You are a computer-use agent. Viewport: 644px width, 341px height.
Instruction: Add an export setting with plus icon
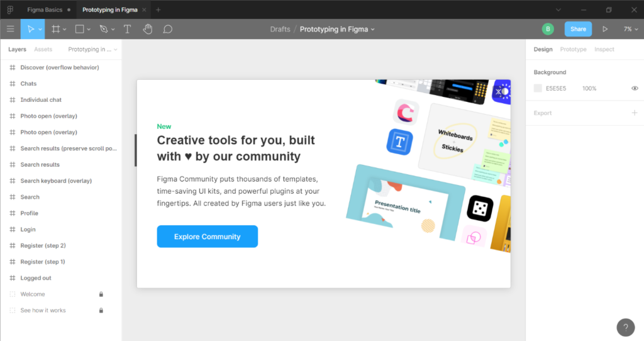(635, 113)
